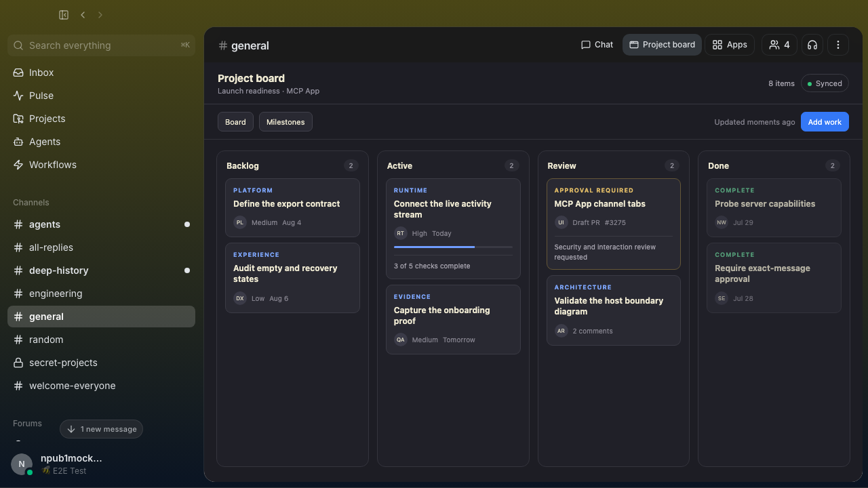Click the N user avatar at bottom left
Image resolution: width=868 pixels, height=488 pixels.
click(x=22, y=464)
